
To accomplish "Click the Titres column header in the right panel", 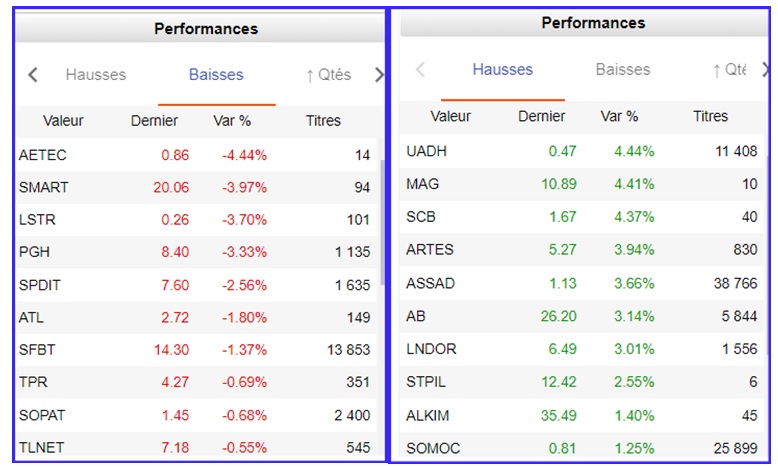I will [x=710, y=117].
